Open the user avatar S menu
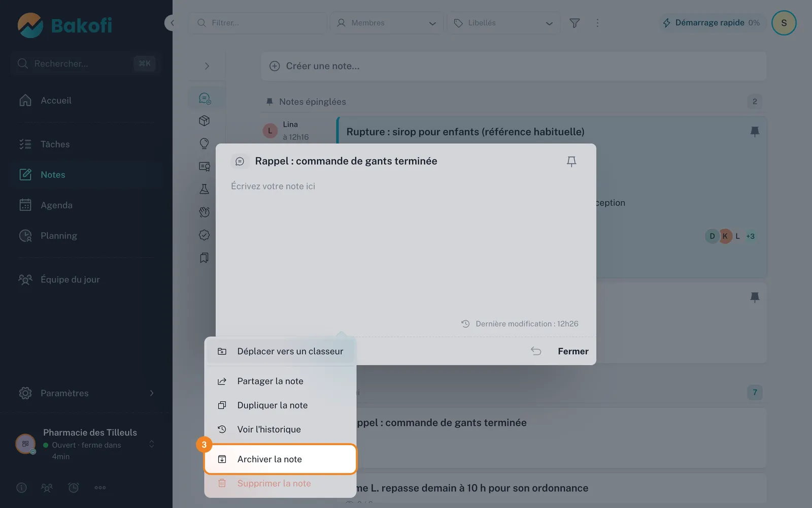812x508 pixels. click(784, 23)
